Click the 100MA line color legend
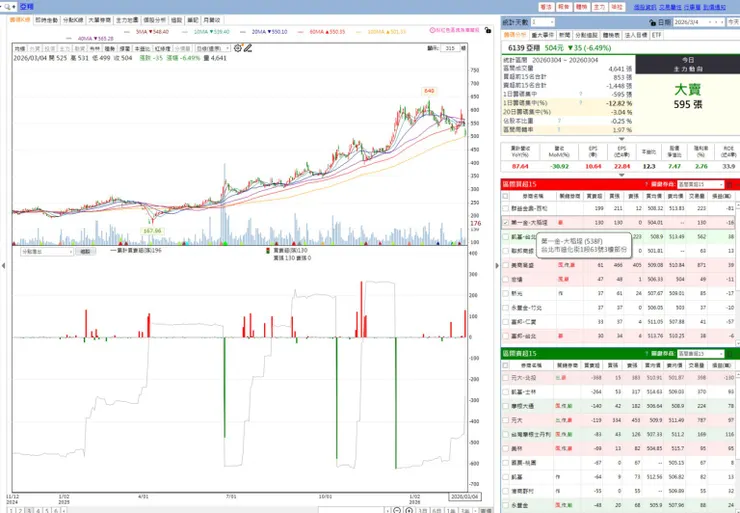This screenshot has height=513, width=740. pyautogui.click(x=360, y=32)
